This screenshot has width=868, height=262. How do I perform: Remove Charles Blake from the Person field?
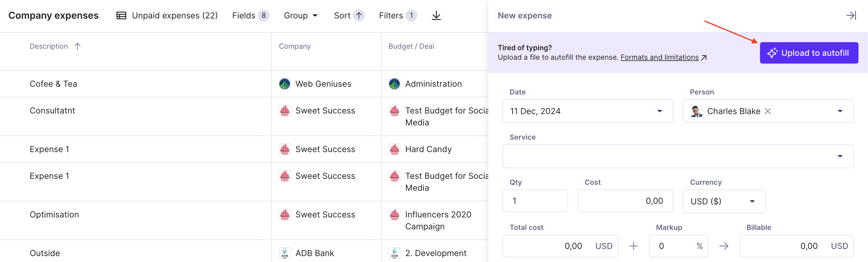768,111
